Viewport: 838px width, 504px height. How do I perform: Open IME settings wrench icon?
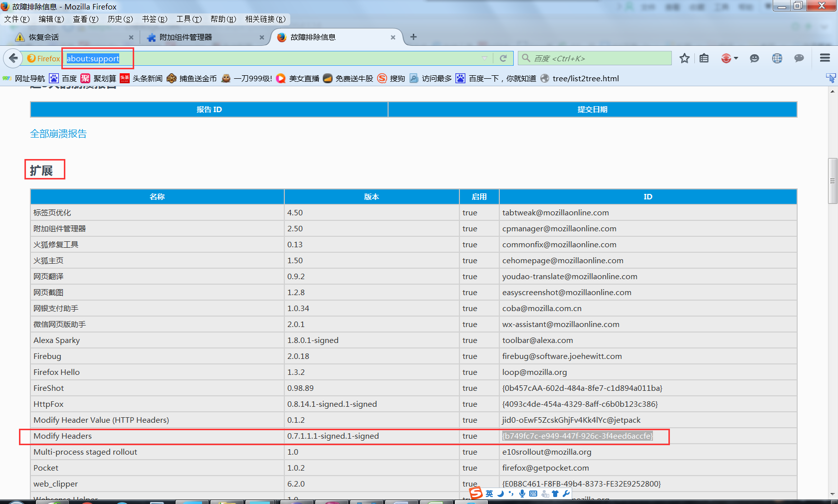tap(566, 494)
